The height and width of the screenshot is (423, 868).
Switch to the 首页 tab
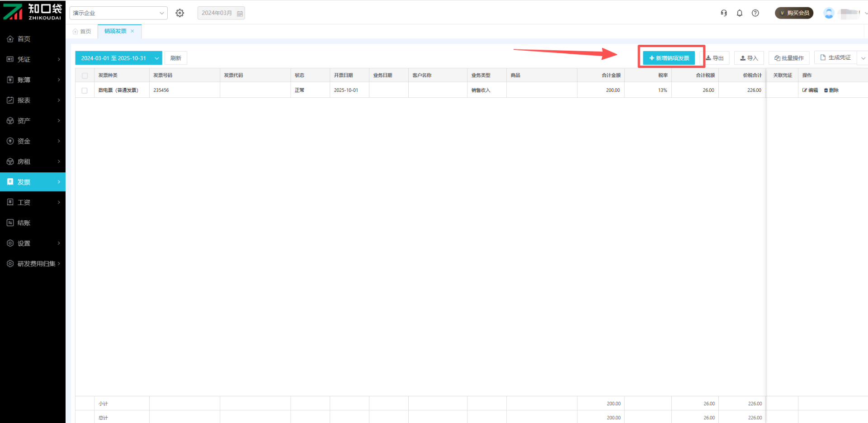point(82,31)
